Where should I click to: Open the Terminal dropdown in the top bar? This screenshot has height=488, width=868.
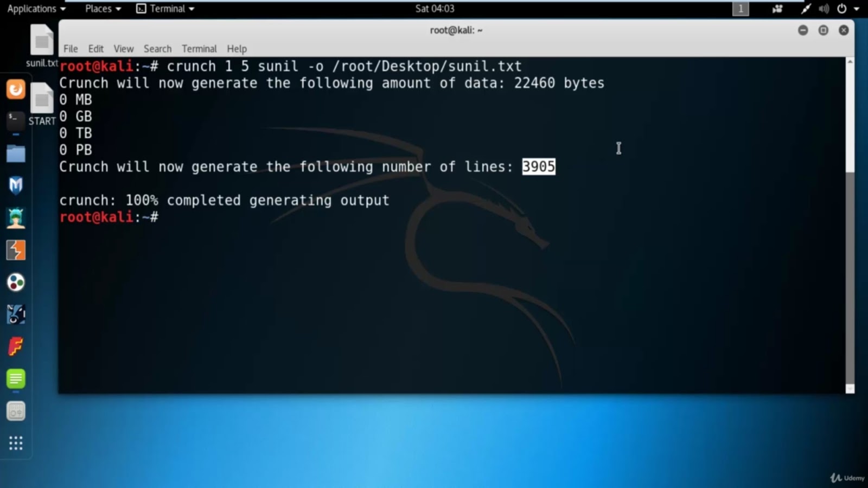click(165, 9)
